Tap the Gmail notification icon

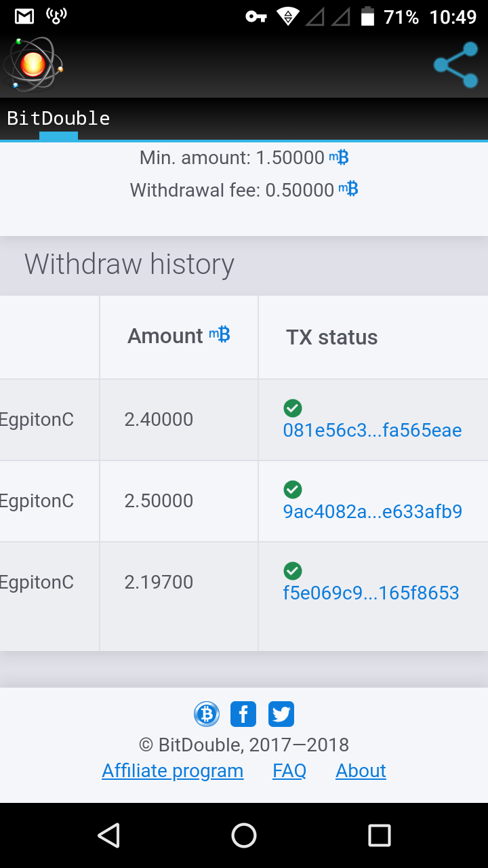(x=24, y=16)
